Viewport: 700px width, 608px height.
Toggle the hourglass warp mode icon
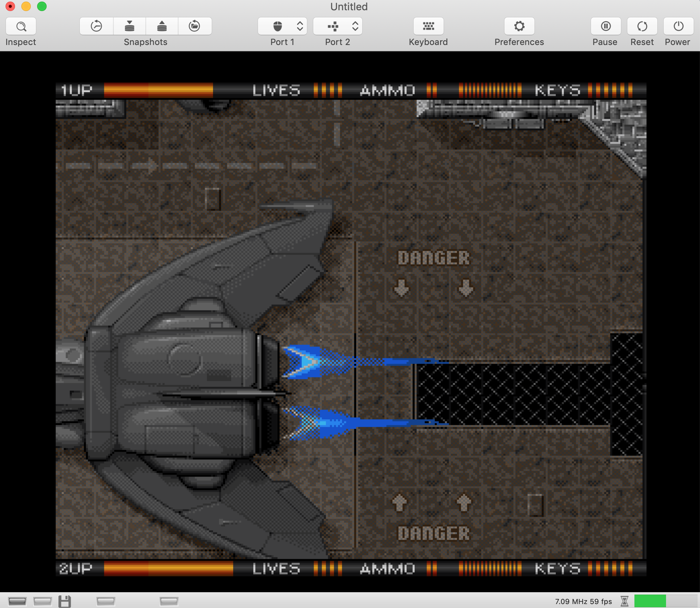click(625, 601)
